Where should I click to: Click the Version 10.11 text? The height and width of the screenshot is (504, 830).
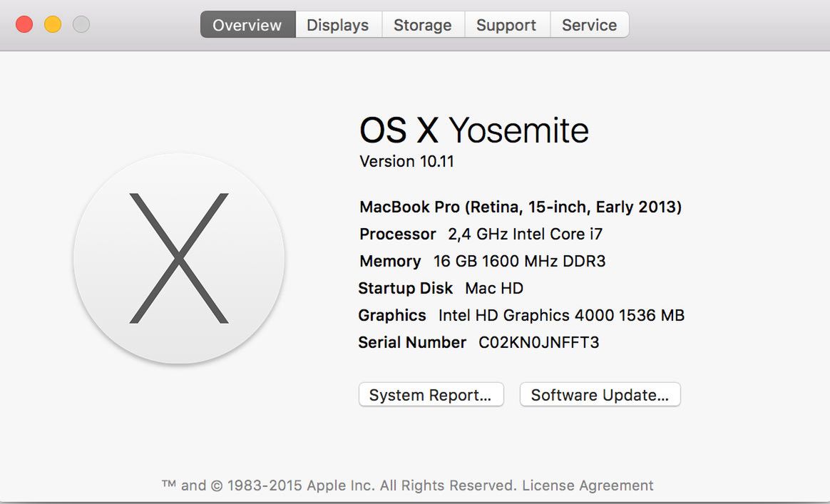click(406, 161)
